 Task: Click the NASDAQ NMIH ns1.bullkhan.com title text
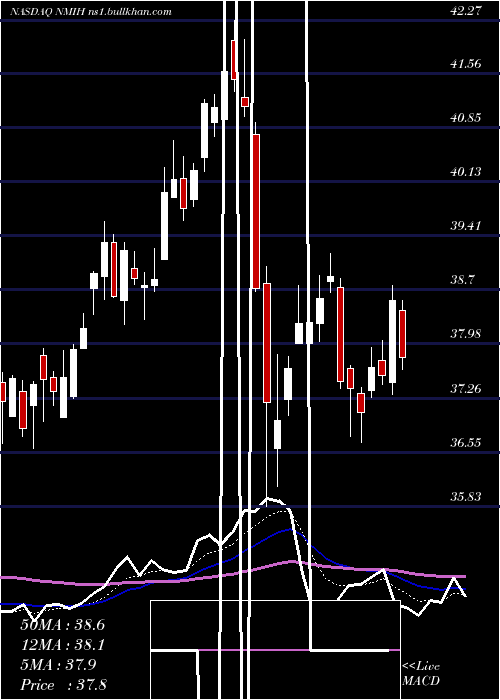(91, 12)
